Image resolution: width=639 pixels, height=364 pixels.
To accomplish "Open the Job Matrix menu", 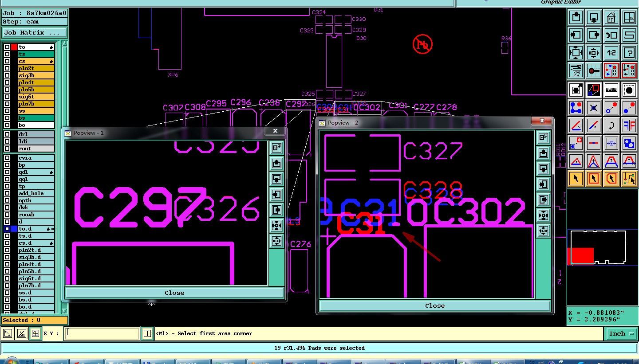I will click(34, 33).
